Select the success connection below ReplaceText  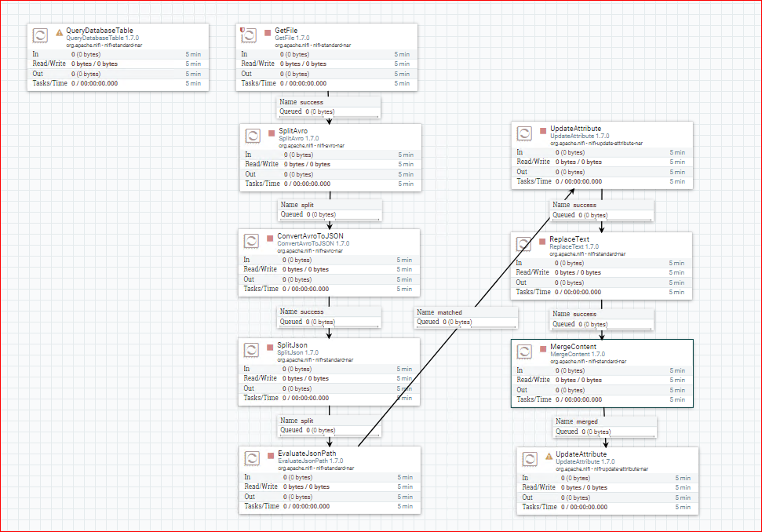point(602,319)
